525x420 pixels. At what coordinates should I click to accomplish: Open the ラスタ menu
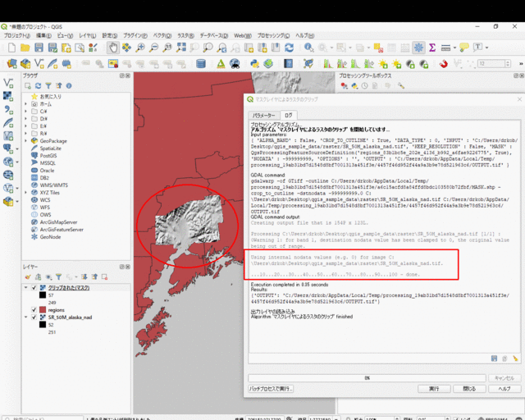coord(186,35)
